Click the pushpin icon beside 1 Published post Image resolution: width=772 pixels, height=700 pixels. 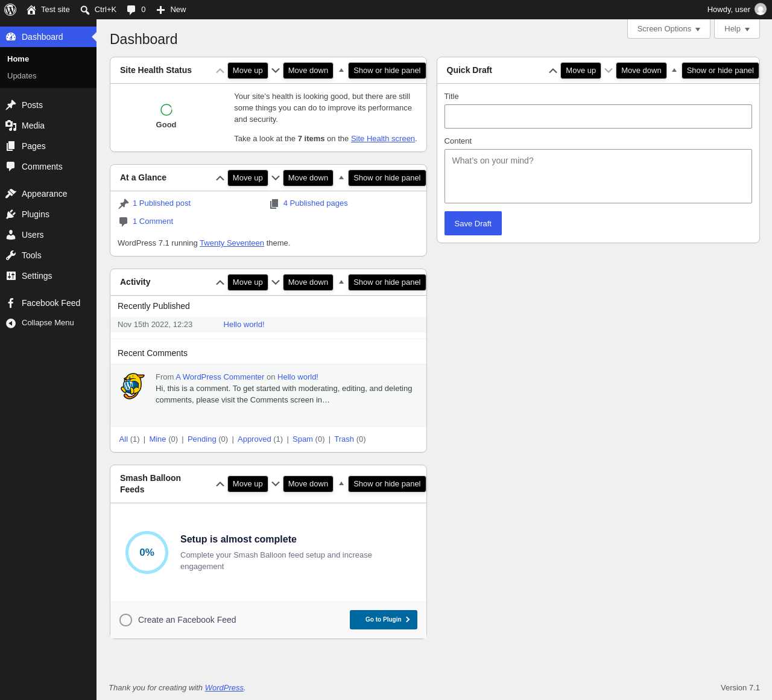(x=124, y=204)
